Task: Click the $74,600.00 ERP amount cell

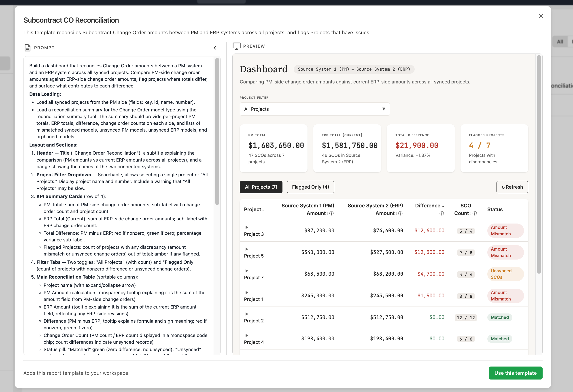Action: coord(388,231)
